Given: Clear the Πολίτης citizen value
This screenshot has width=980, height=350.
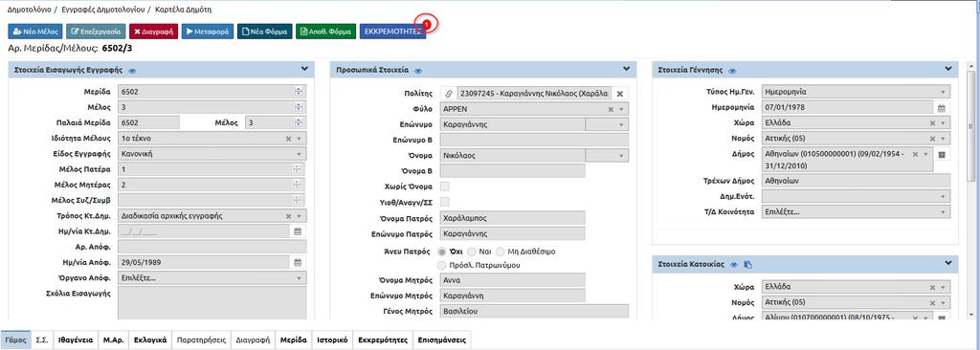Looking at the screenshot, I should coord(620,93).
